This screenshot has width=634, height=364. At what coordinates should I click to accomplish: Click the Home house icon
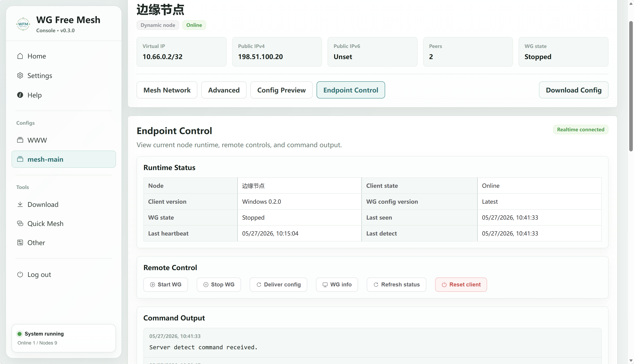pos(20,56)
